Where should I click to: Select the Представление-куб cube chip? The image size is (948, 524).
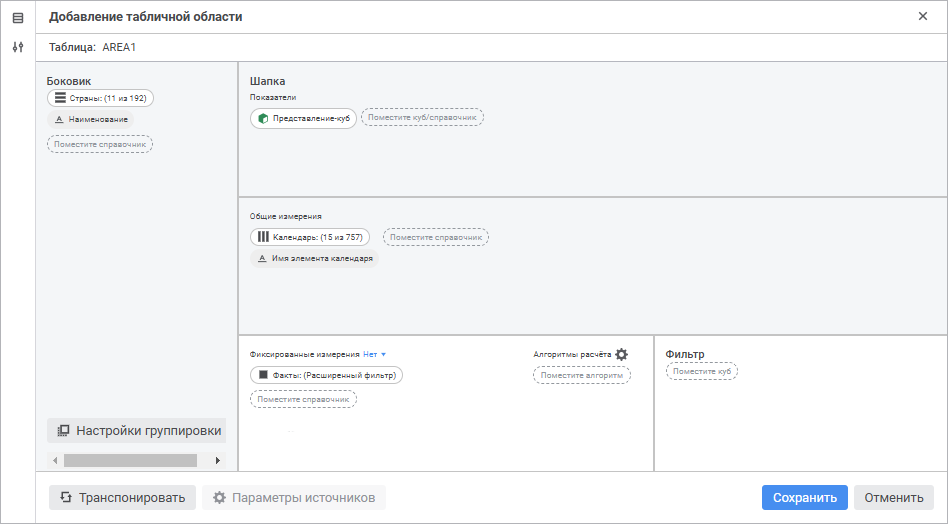303,117
